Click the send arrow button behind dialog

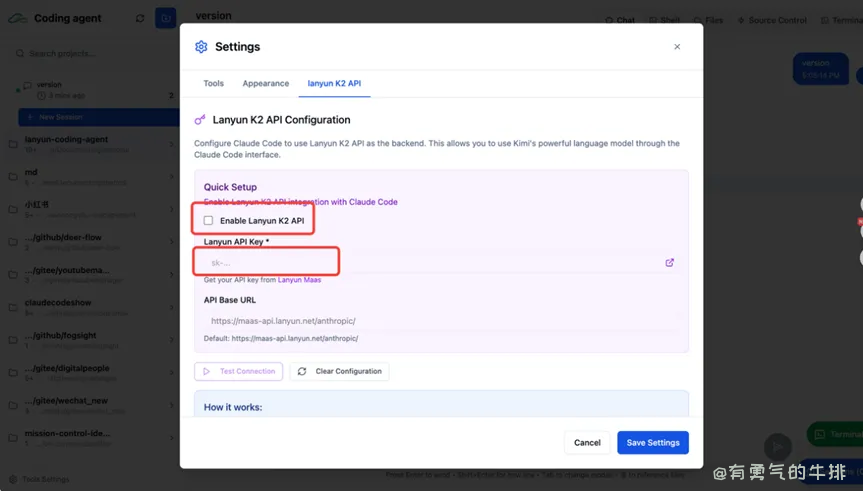click(x=778, y=446)
